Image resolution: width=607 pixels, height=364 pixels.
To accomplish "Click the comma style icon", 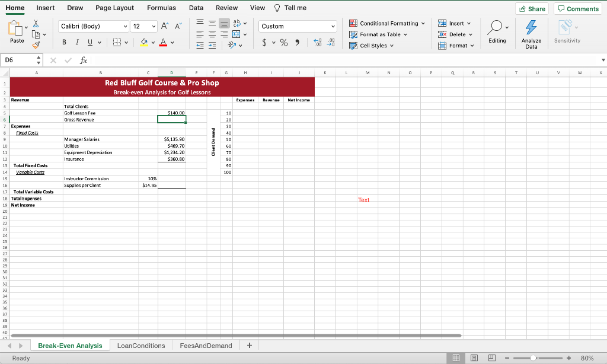I will tap(297, 43).
